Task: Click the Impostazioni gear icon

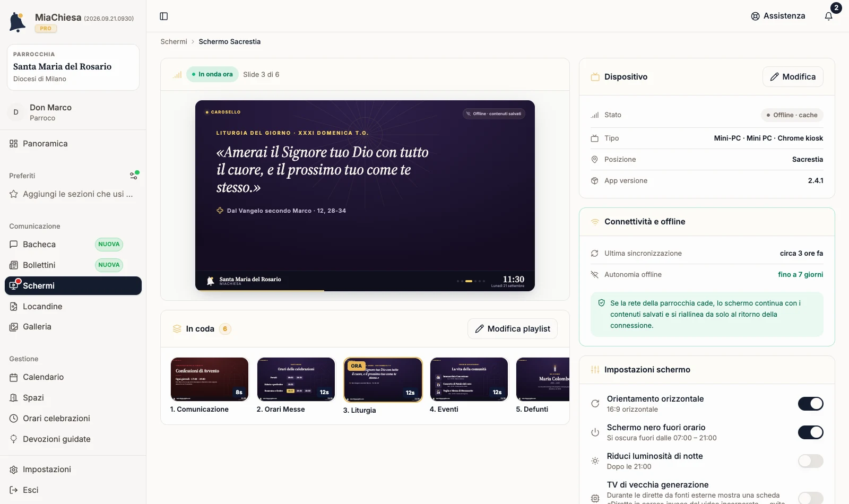Action: 14,470
